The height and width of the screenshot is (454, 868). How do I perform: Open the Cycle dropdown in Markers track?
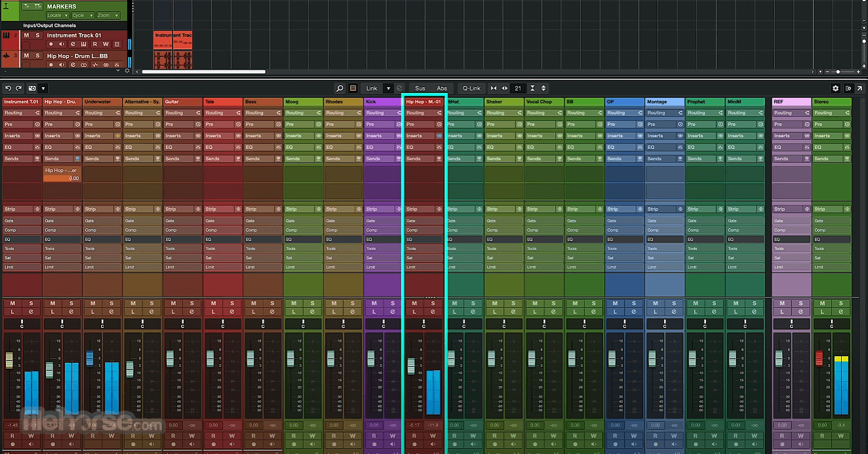pos(81,15)
